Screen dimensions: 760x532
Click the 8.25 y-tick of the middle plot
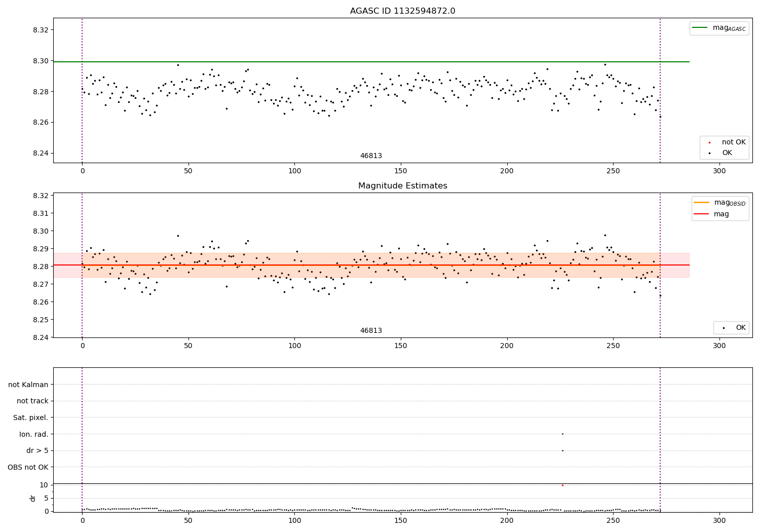40,320
